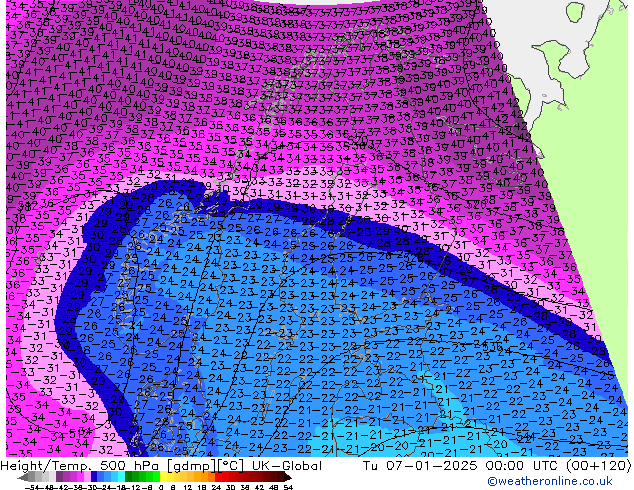
Task: Pick the cyan legend swatch at -18
Action: click(122, 477)
